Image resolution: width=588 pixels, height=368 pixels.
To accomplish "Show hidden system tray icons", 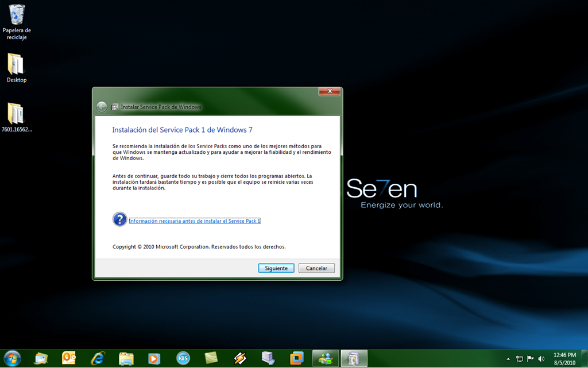I will (508, 359).
